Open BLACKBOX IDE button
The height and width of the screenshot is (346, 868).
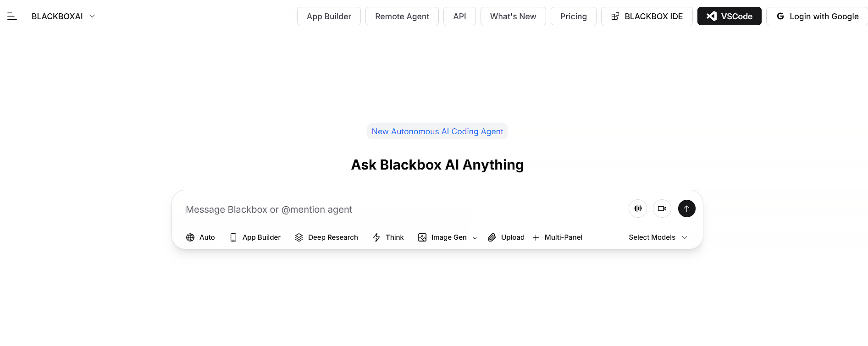click(x=647, y=16)
